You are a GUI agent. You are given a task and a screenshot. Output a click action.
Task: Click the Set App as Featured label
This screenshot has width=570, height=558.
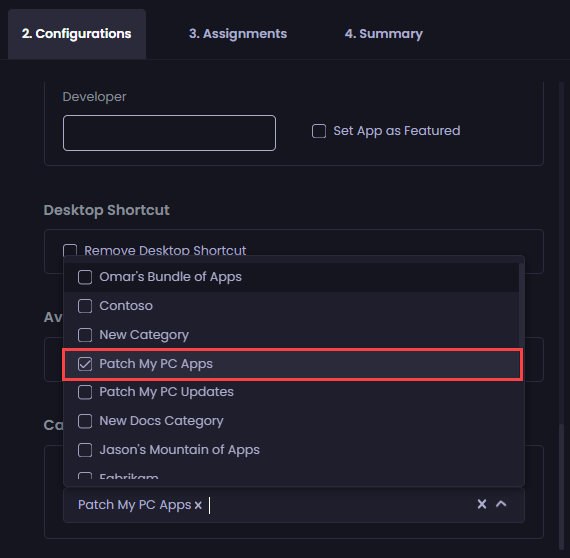[397, 131]
